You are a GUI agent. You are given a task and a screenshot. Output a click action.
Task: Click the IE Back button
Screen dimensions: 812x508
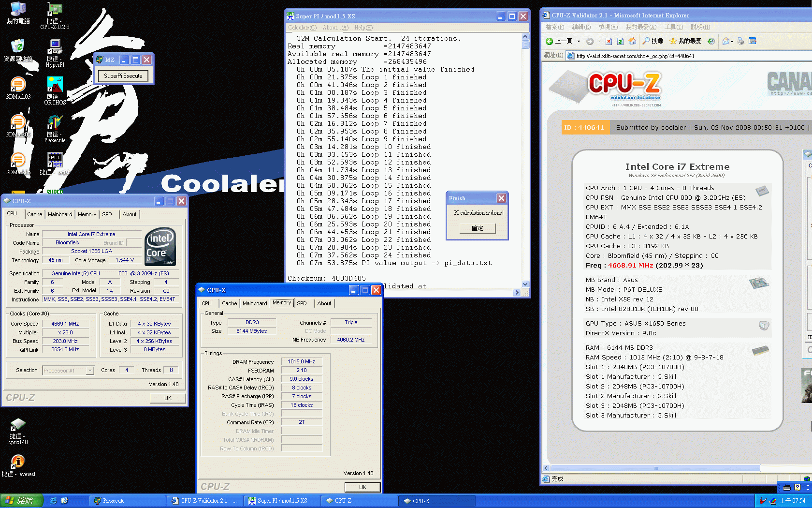tap(559, 41)
